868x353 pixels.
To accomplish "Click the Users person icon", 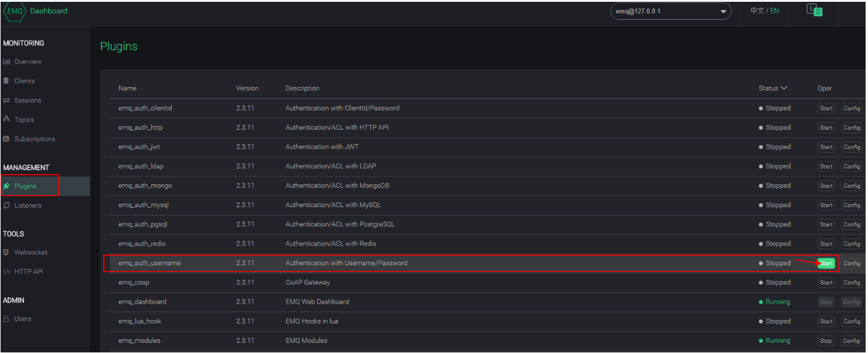I will [x=7, y=319].
